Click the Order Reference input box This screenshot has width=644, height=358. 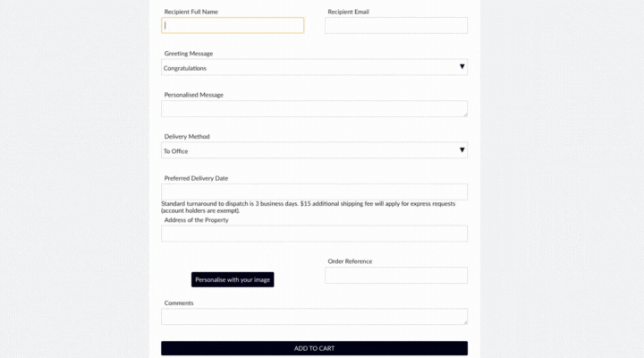click(395, 275)
